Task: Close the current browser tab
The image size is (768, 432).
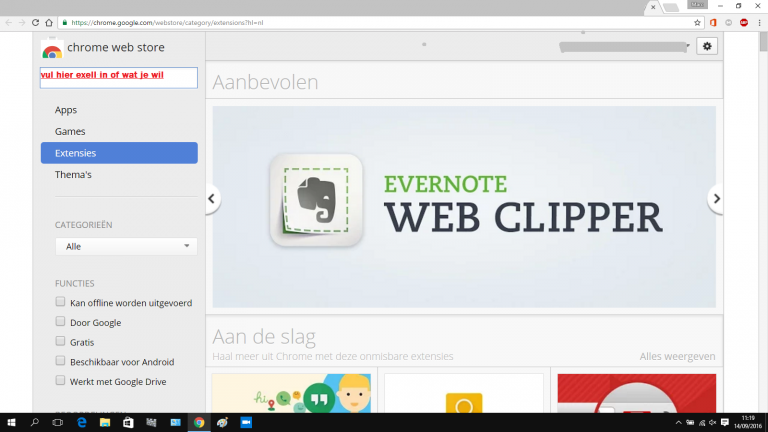Action: (653, 7)
